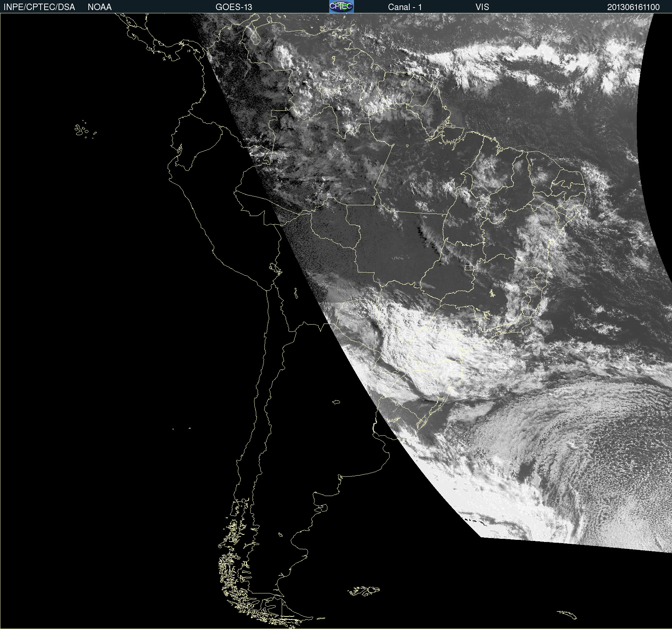Click the Distrito Federal rectangle in Brazil
672x629 pixels.
click(469, 267)
